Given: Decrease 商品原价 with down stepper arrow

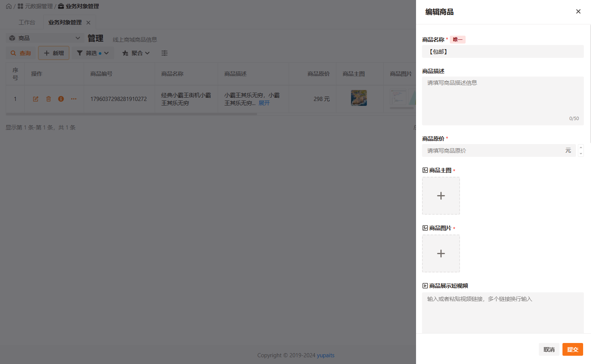Looking at the screenshot, I should click(x=581, y=153).
